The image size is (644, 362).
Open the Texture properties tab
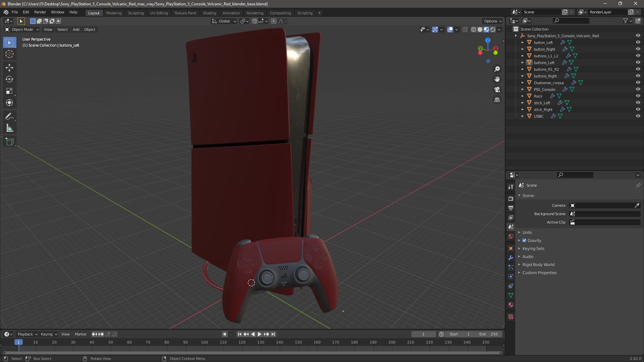tap(511, 317)
